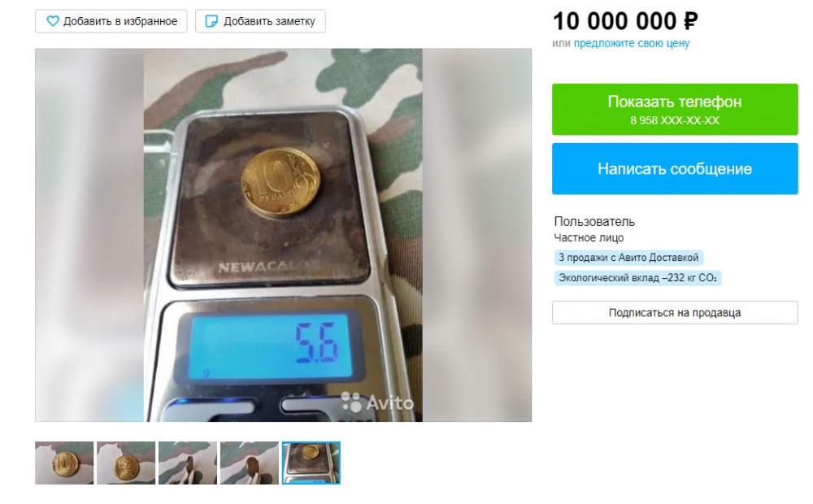Click the Экологический вклад CO₂ badge
The height and width of the screenshot is (504, 813).
pos(637,278)
